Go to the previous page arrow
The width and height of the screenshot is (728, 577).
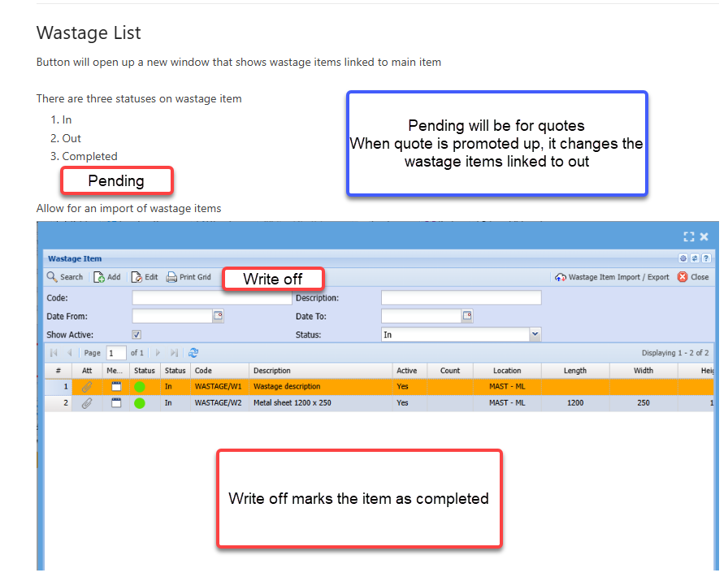click(69, 353)
